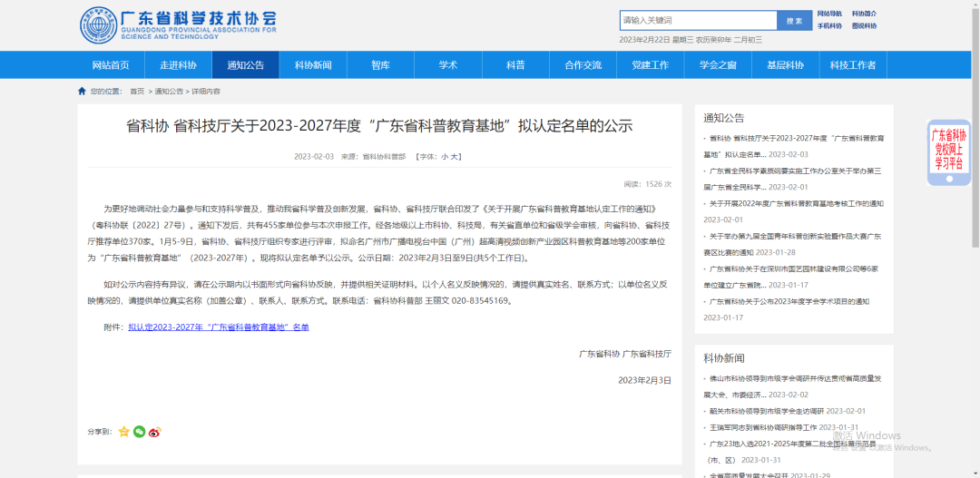Click the 科协新闻 sidebar heading
This screenshot has height=478, width=980.
coord(724,358)
